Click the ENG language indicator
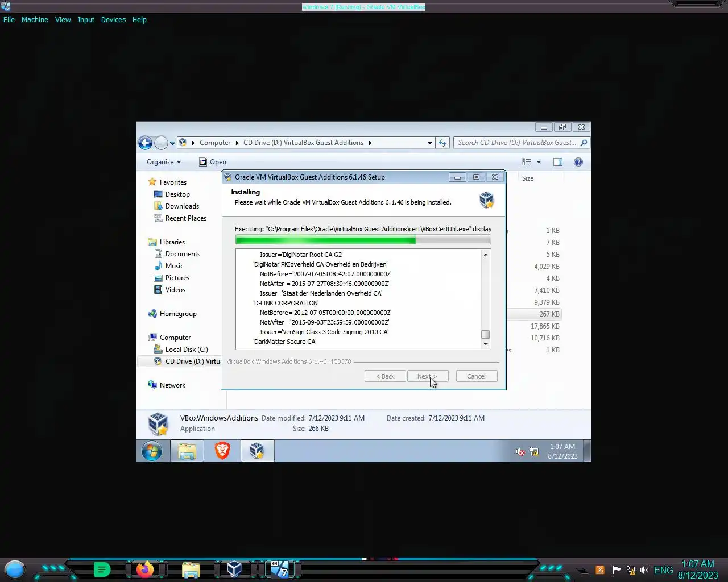The image size is (728, 582). (663, 570)
